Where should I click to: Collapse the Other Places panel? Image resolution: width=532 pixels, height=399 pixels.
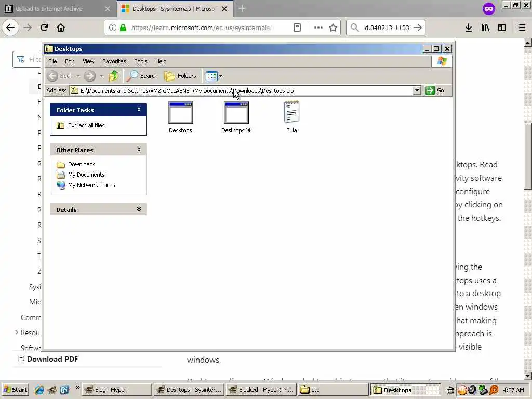139,150
